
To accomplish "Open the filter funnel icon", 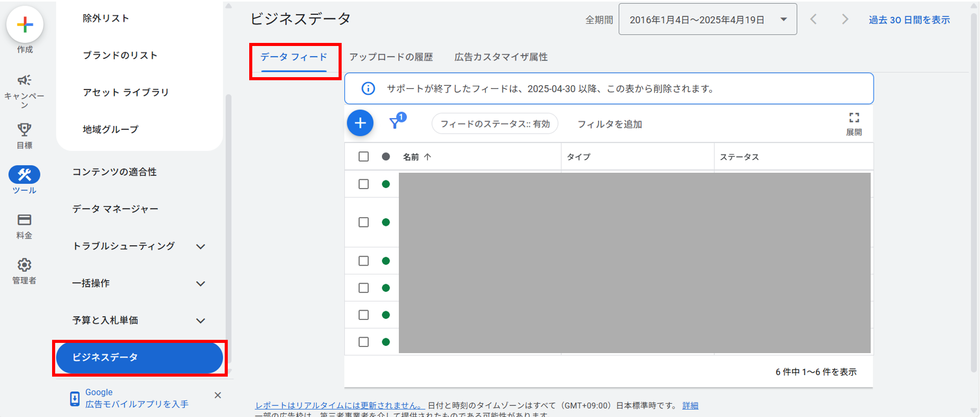I will (x=395, y=123).
